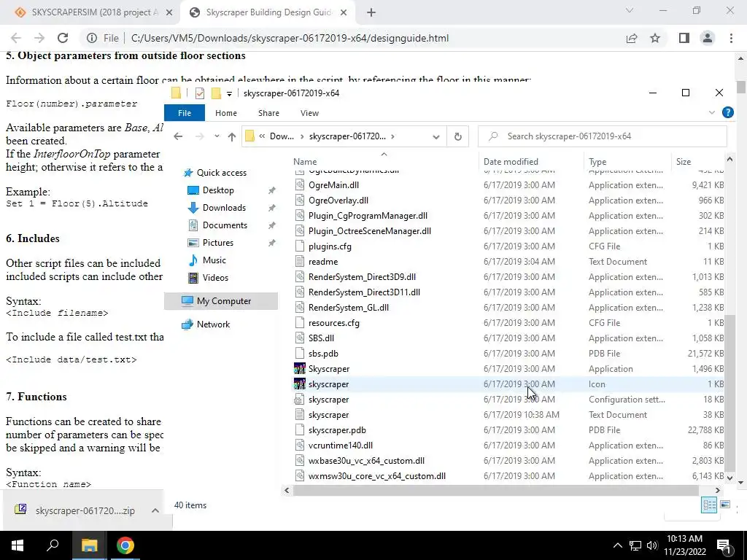Open the recent locations dropdown arrow
The width and height of the screenshot is (747, 560).
[217, 136]
